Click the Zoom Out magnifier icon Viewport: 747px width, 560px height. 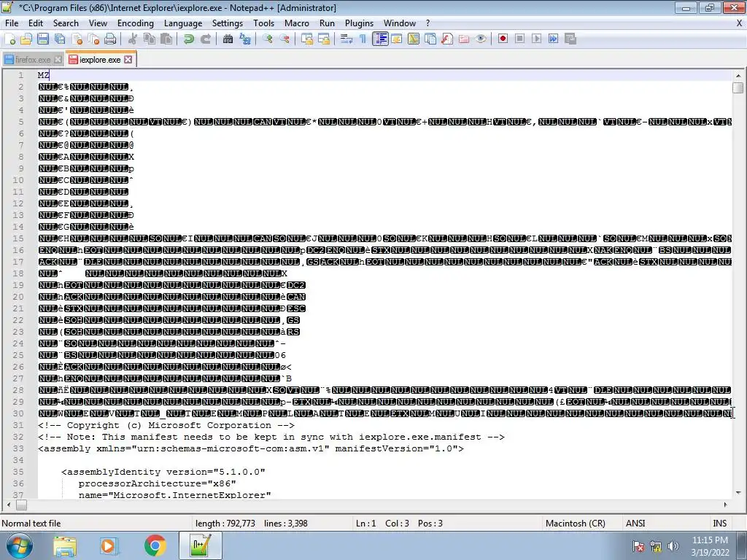point(285,39)
